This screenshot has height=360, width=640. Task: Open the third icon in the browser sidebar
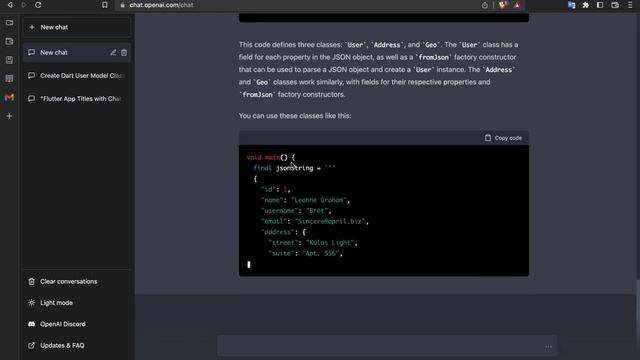tap(9, 60)
